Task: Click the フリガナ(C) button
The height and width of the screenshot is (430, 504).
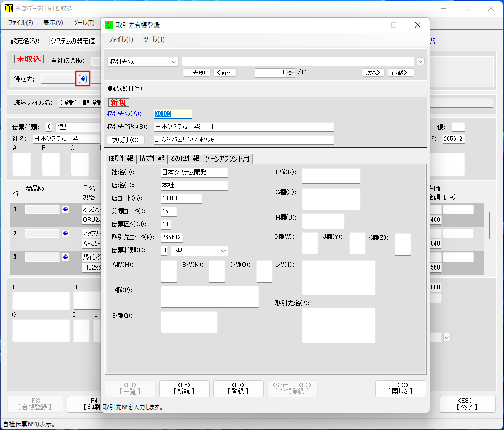Action: tap(125, 140)
